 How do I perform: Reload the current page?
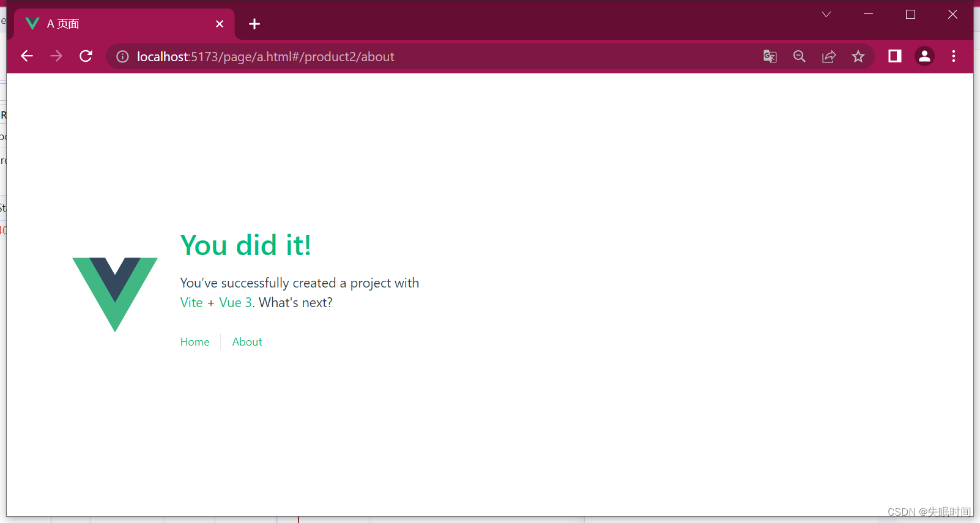[86, 56]
